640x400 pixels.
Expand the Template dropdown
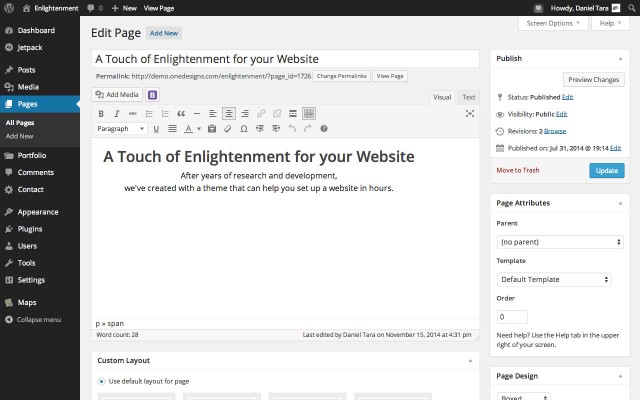554,279
